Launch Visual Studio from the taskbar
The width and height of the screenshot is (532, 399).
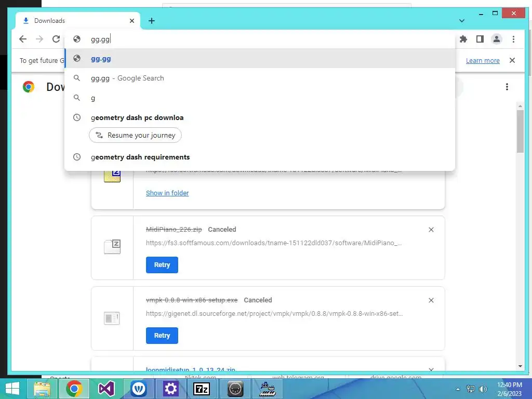pos(106,389)
